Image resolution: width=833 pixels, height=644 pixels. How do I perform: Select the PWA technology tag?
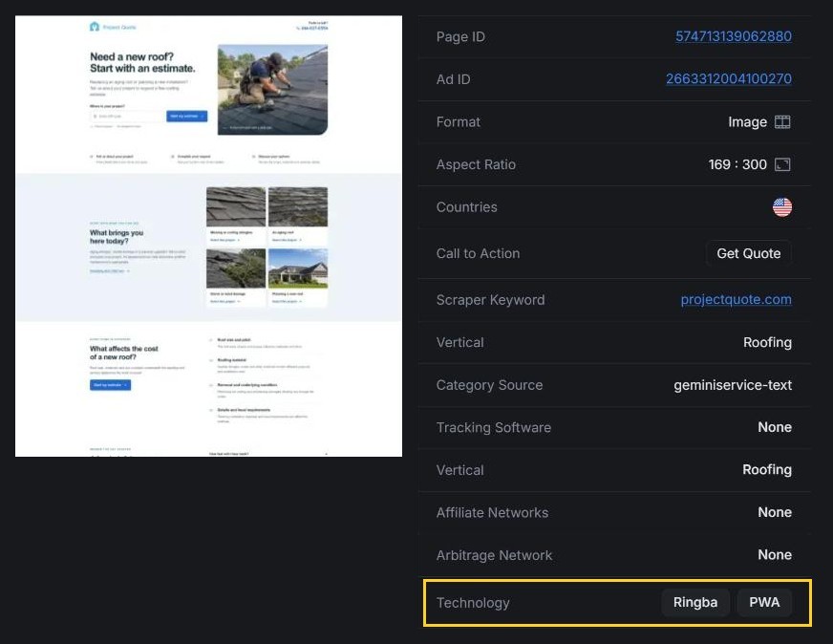764,603
